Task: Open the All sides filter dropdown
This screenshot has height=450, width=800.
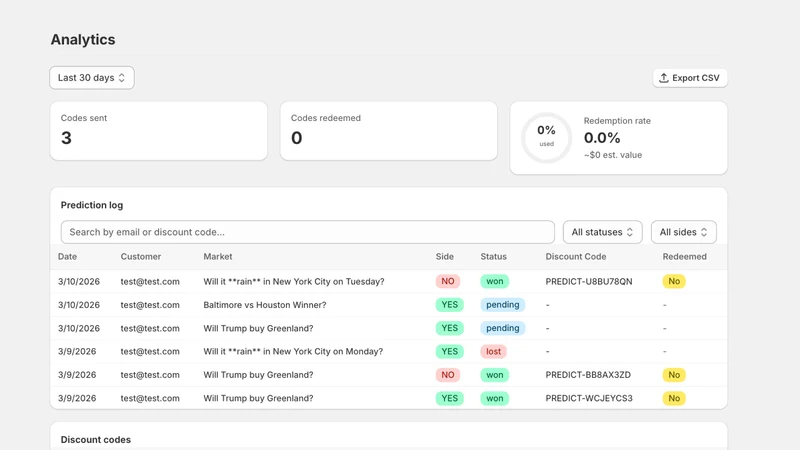Action: (x=684, y=232)
